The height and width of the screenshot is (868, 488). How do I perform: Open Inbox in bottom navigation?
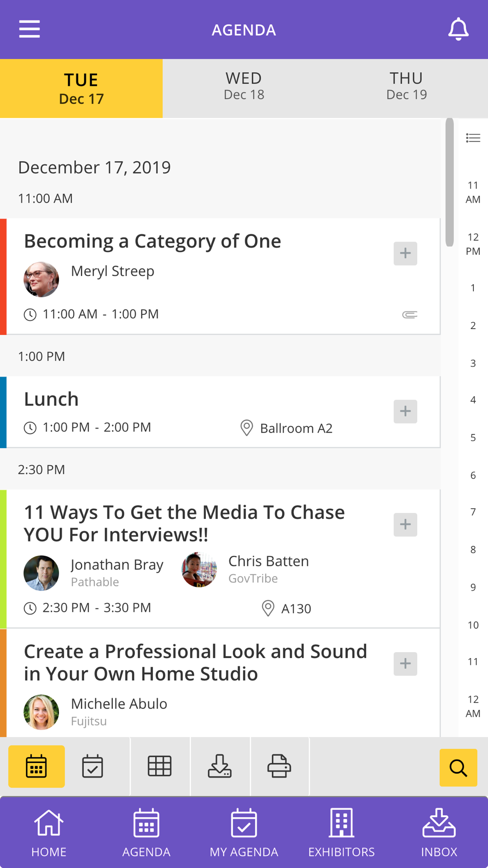tap(439, 832)
